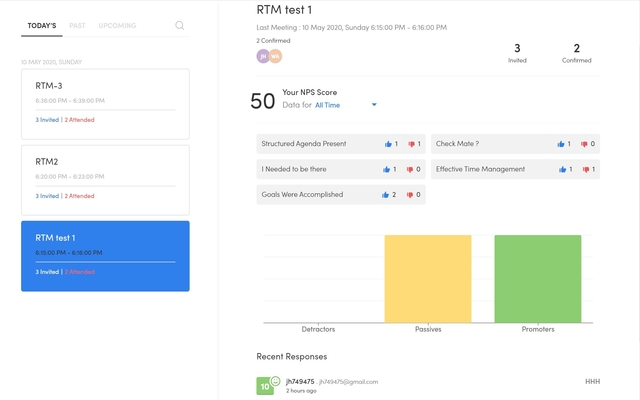
Task: Click respondent name jh749475
Action: click(x=300, y=382)
